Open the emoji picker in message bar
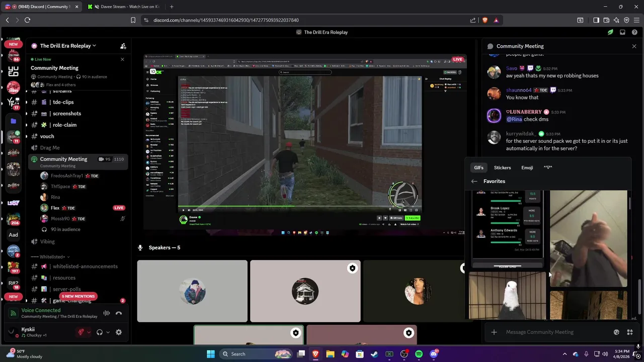 [x=616, y=332]
